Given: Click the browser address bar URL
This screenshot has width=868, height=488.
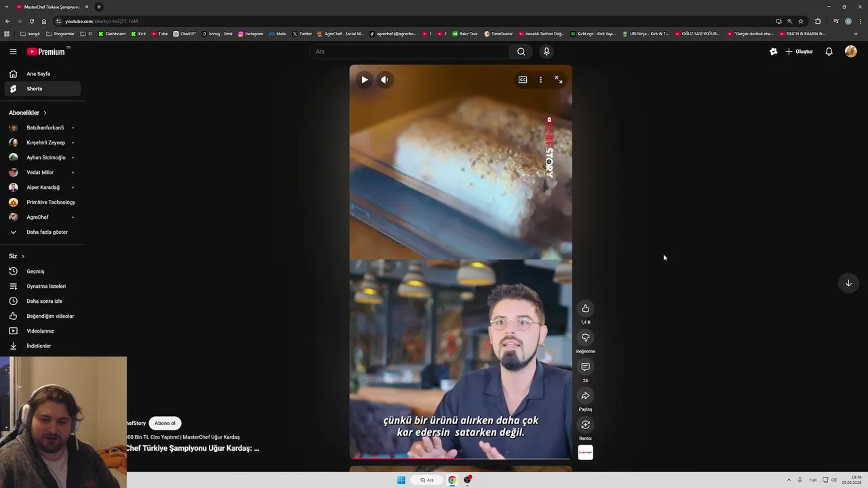Looking at the screenshot, I should (x=101, y=21).
